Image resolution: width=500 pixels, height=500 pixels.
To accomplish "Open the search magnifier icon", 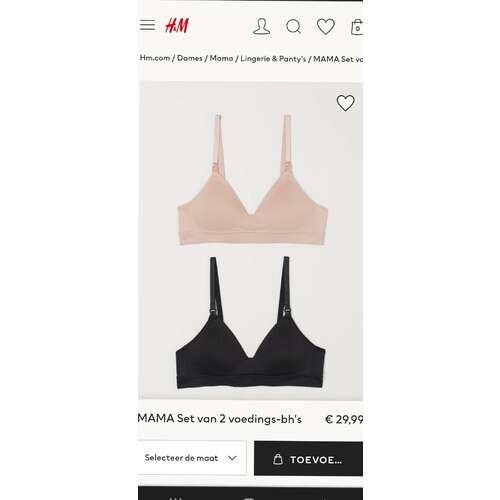I will [x=294, y=27].
